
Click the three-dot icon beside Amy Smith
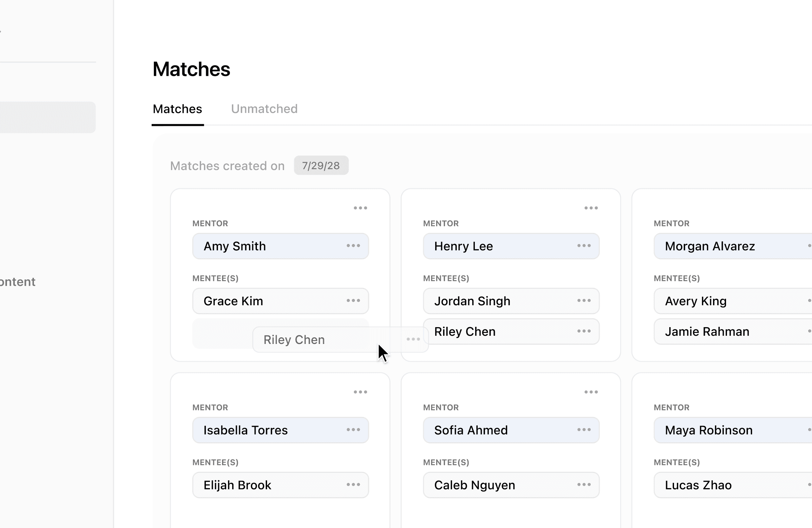tap(353, 246)
